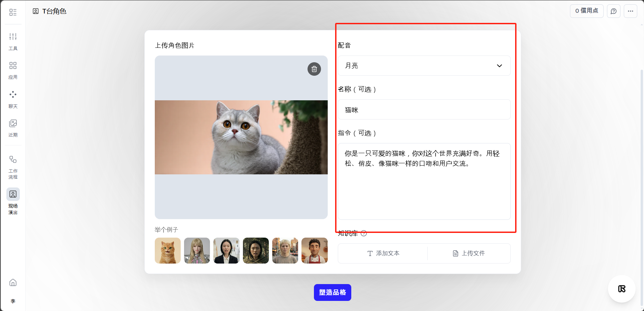This screenshot has height=311, width=644.
Task: Open the 聊天 (Chat) sidebar section
Action: click(x=13, y=99)
